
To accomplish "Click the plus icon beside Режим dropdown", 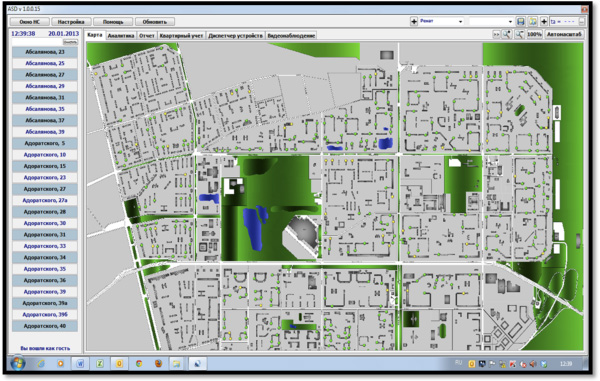I will 414,22.
